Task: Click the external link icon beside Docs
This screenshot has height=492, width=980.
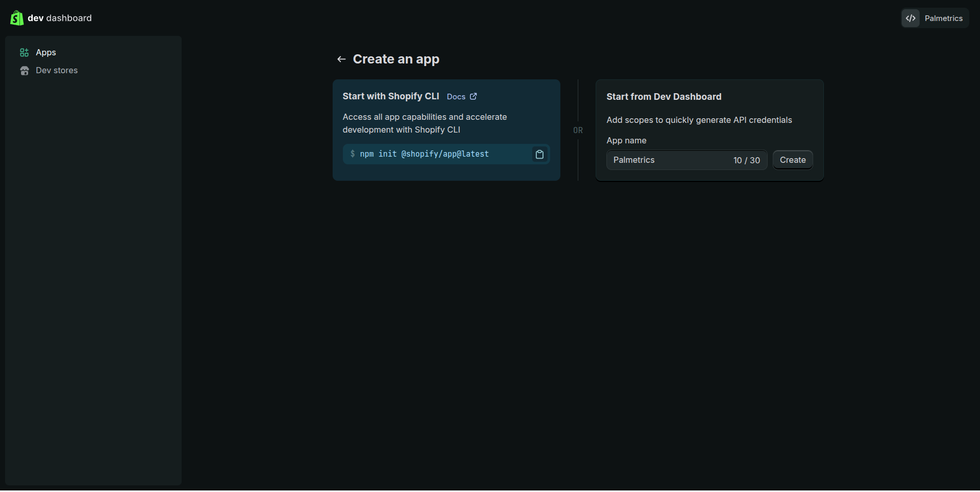Action: click(473, 96)
